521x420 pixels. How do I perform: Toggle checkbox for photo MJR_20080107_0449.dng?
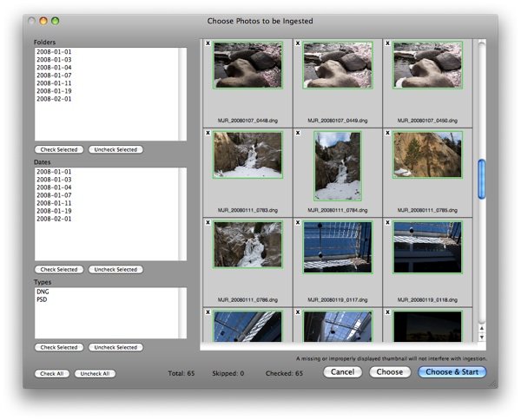pyautogui.click(x=299, y=43)
